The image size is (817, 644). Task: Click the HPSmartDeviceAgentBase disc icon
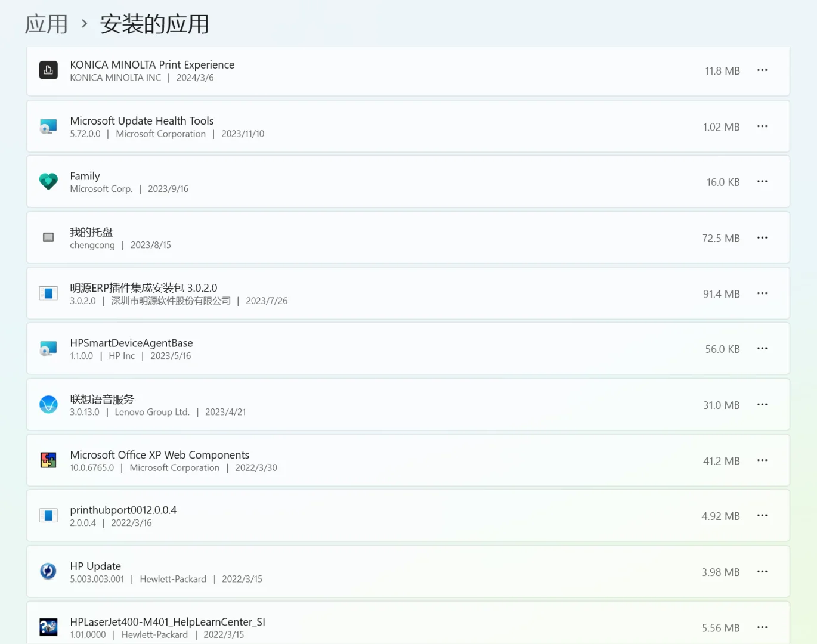pyautogui.click(x=48, y=348)
